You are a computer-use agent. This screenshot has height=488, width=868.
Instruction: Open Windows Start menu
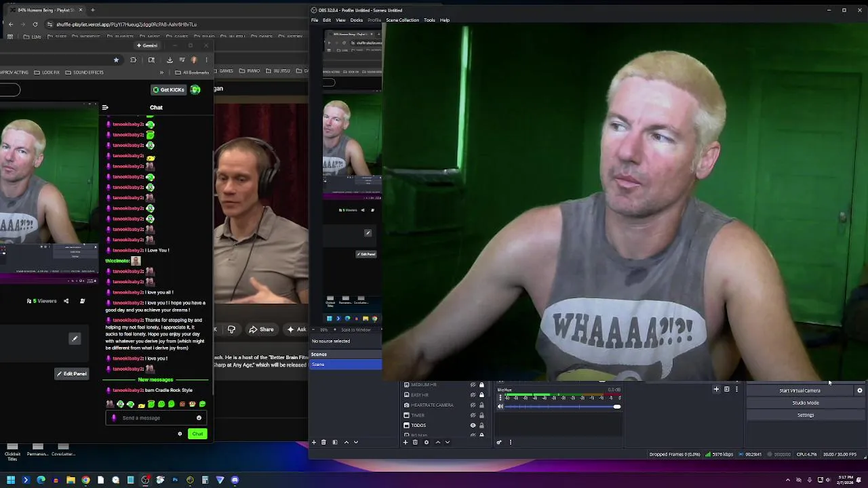point(11,480)
